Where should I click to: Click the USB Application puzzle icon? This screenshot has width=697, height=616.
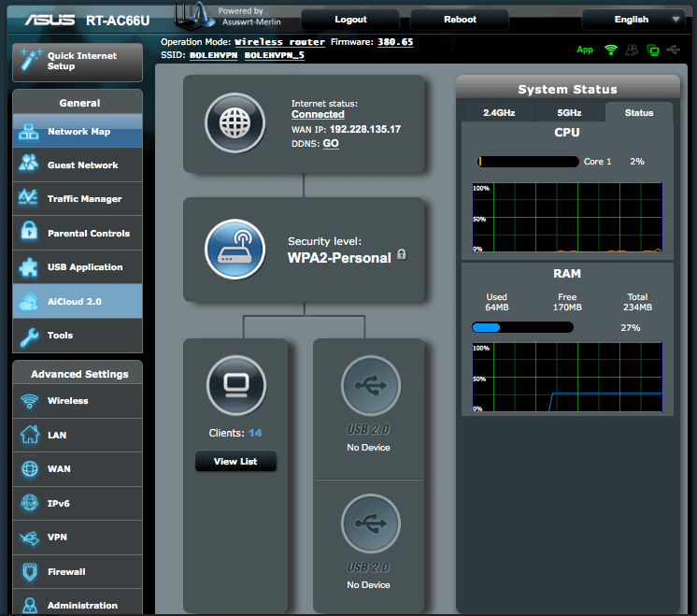[x=28, y=266]
